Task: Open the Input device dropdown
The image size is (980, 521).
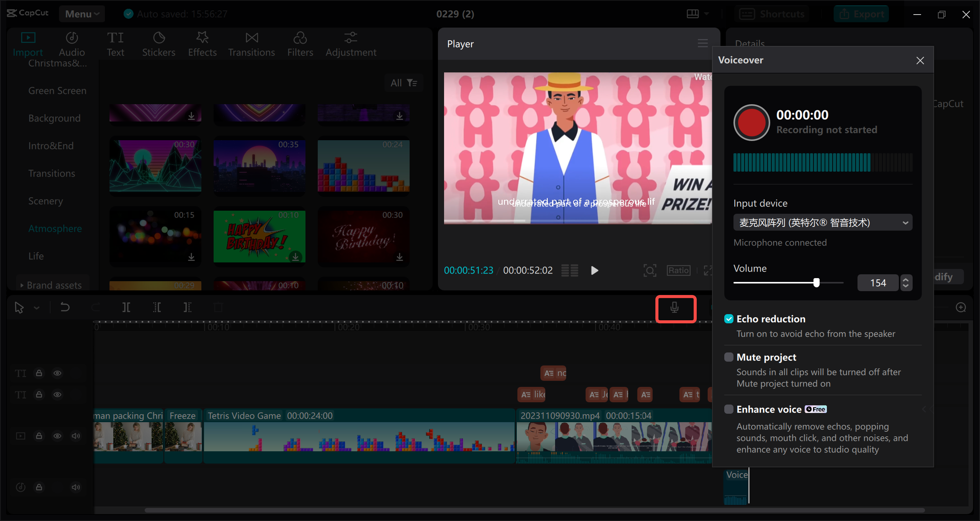Action: (822, 223)
